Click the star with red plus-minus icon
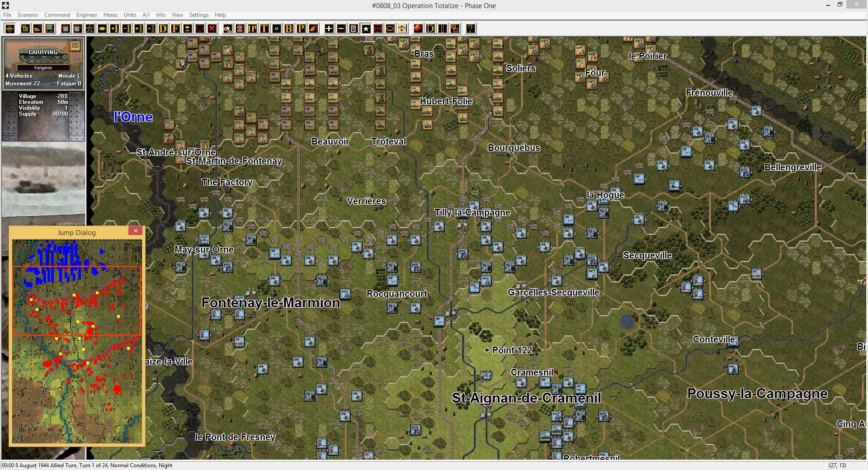Viewport: 868px width, 470px height. click(x=228, y=29)
